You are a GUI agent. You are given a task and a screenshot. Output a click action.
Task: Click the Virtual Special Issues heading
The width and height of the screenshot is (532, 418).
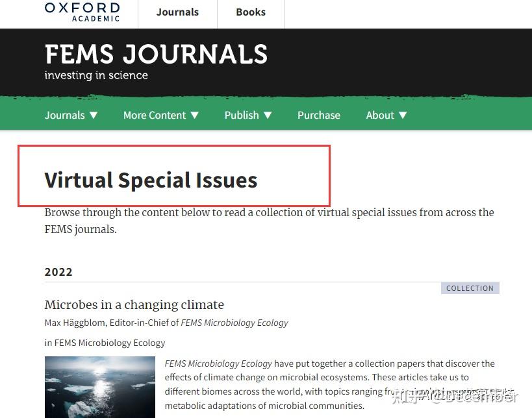click(151, 180)
